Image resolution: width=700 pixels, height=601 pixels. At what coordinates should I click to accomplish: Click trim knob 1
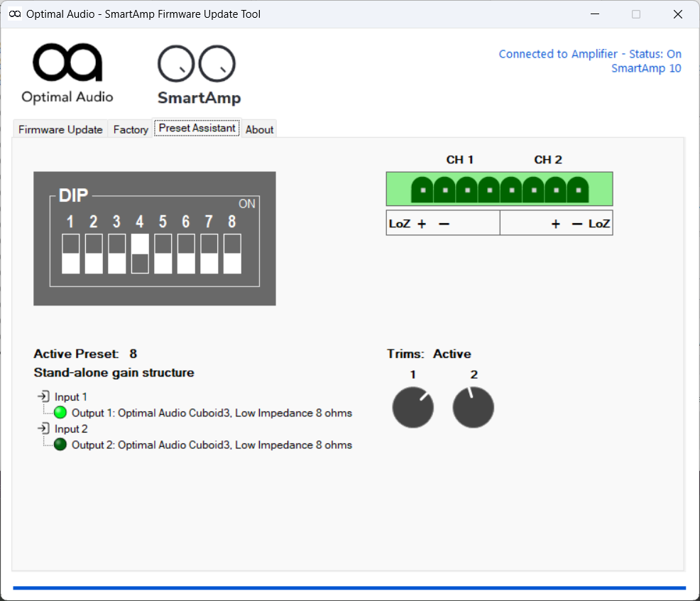point(413,407)
